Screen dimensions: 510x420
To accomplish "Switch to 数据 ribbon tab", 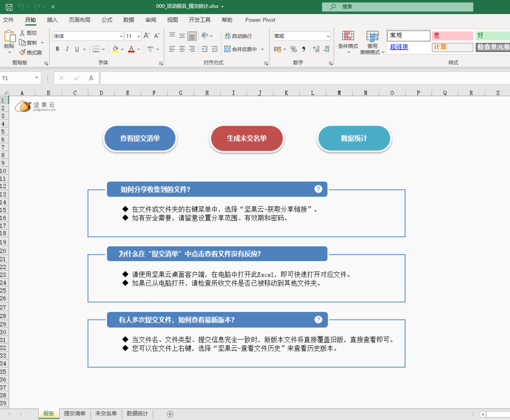I will 128,20.
